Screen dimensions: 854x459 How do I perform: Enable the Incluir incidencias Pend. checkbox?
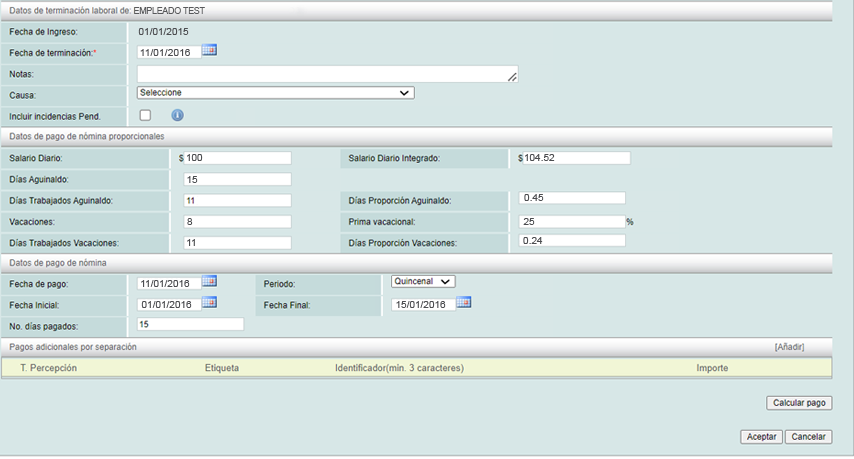145,115
